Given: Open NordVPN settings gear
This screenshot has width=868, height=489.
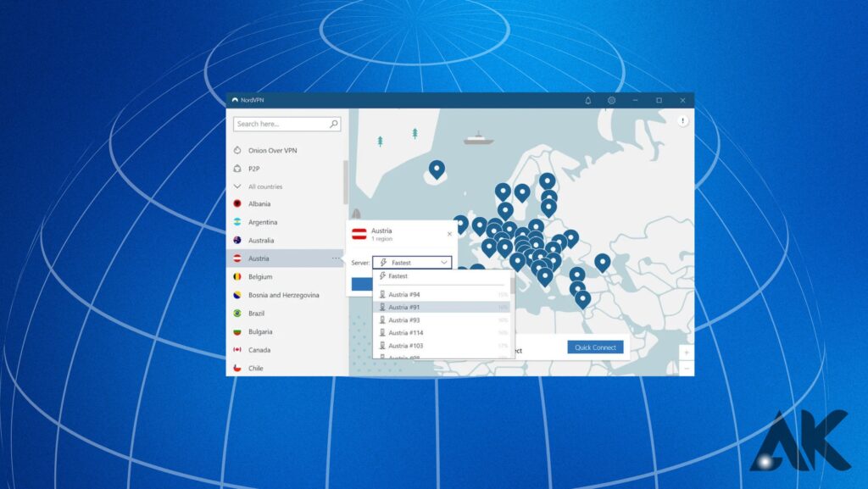Looking at the screenshot, I should click(612, 100).
